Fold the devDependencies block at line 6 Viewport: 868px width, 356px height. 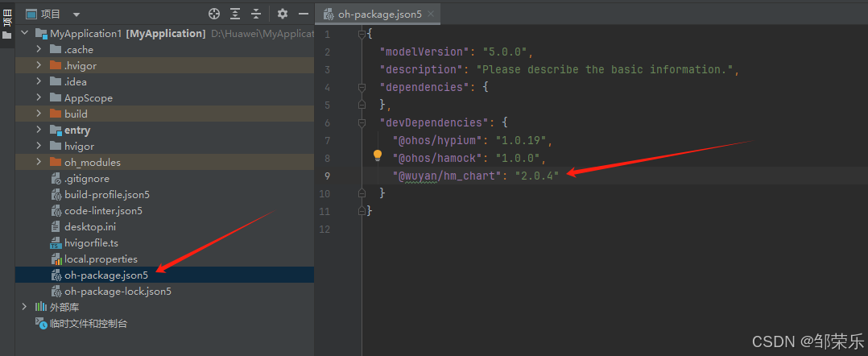tap(362, 123)
